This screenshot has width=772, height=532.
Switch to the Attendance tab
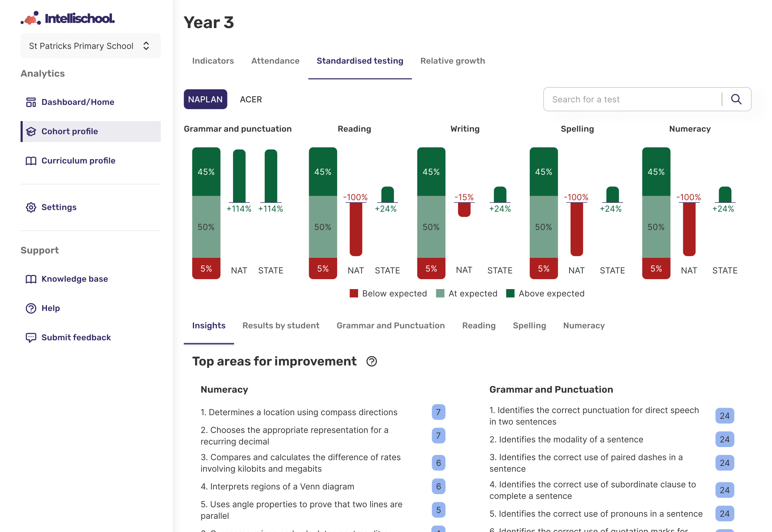click(x=275, y=61)
